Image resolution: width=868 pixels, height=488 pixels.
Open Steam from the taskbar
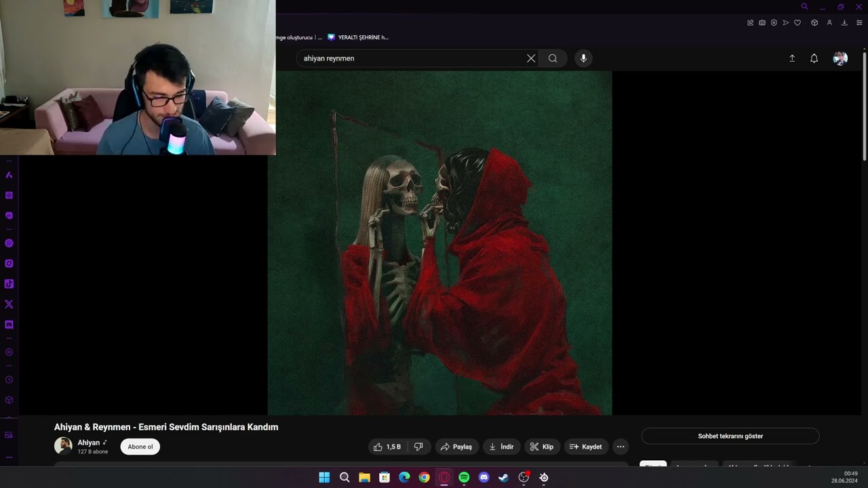pos(504,477)
